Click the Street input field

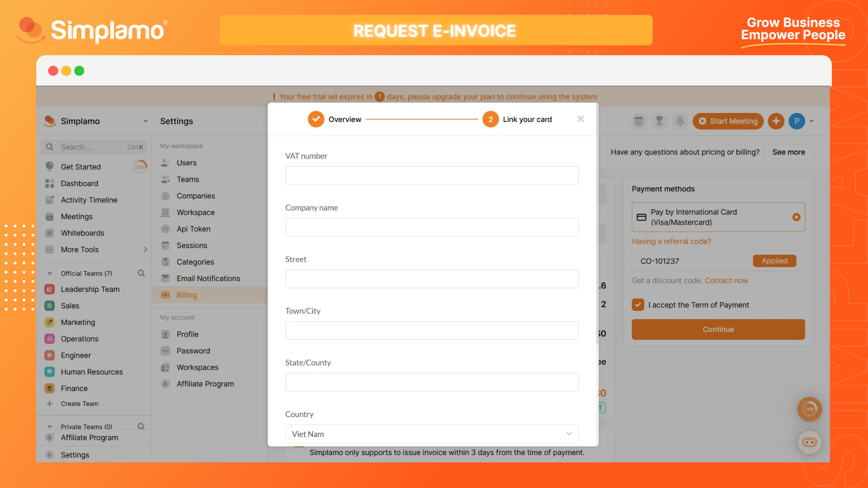tap(432, 279)
